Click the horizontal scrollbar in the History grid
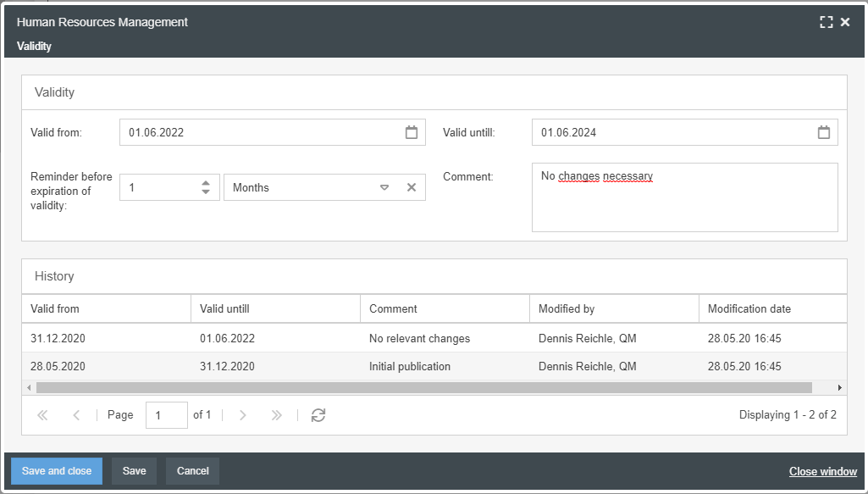Screen dimensions: 868x494 click(423, 387)
